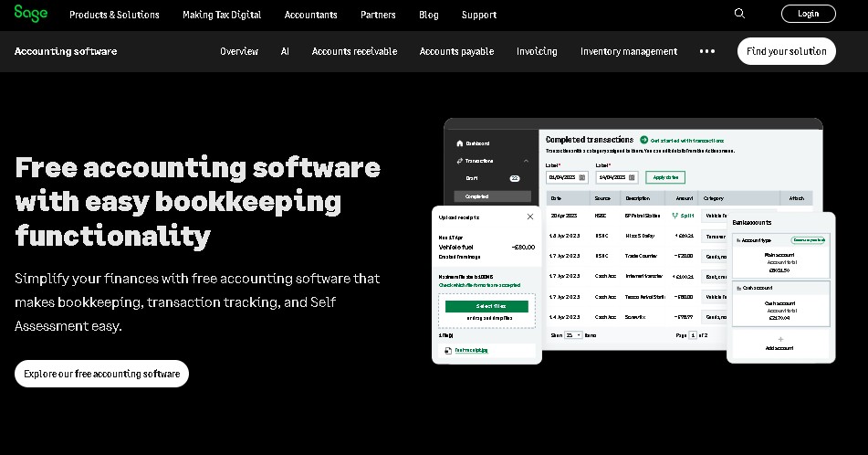Open the Support menu
Image resolution: width=868 pixels, height=455 pixels.
click(x=479, y=15)
